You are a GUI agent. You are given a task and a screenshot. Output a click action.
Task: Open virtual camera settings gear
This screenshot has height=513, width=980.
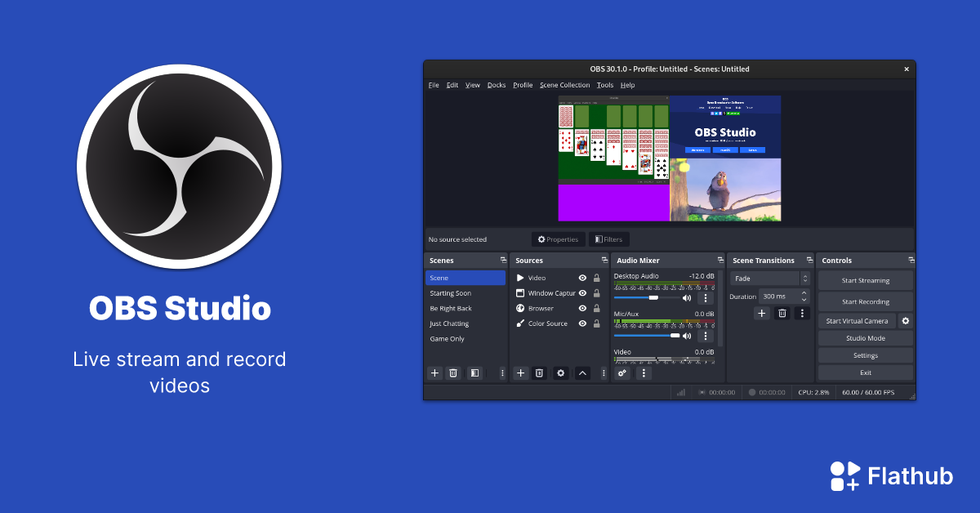905,321
